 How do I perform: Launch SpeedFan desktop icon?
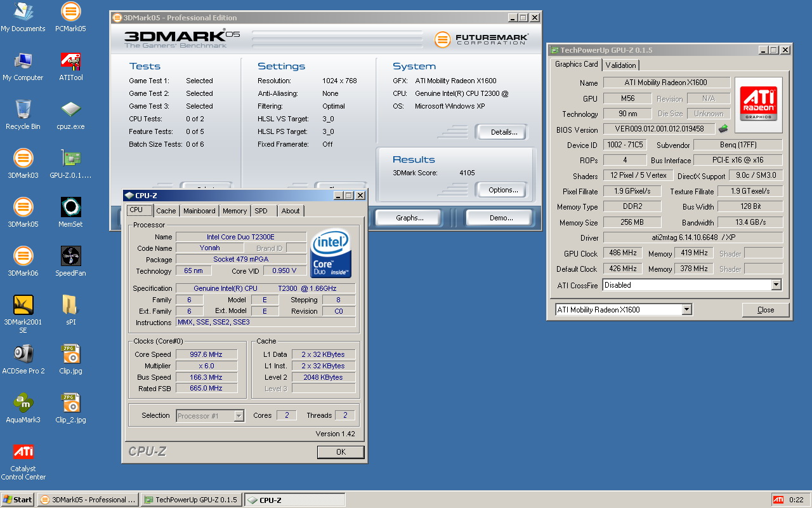click(x=70, y=262)
